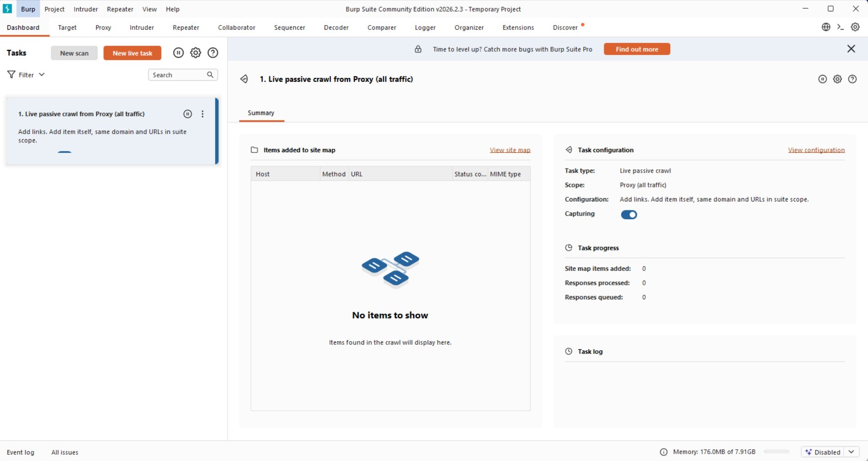
Task: Open Tasks help question mark icon
Action: (213, 53)
